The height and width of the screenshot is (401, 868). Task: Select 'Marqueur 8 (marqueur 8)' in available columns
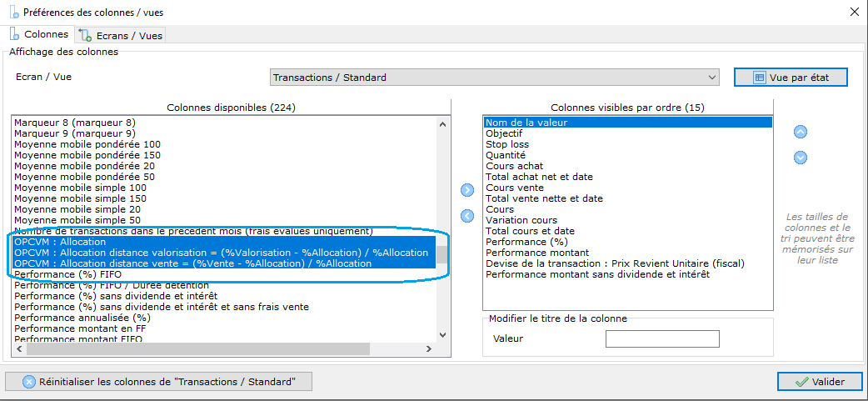224,123
